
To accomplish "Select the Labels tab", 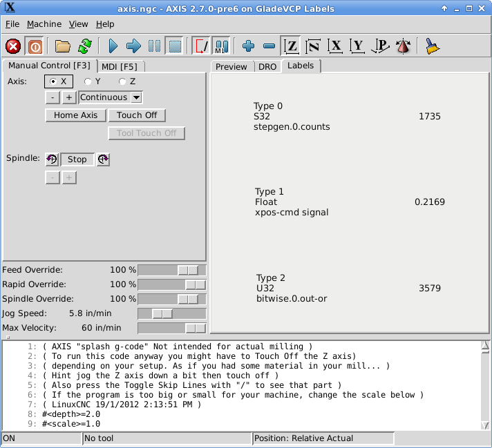I will tap(301, 66).
